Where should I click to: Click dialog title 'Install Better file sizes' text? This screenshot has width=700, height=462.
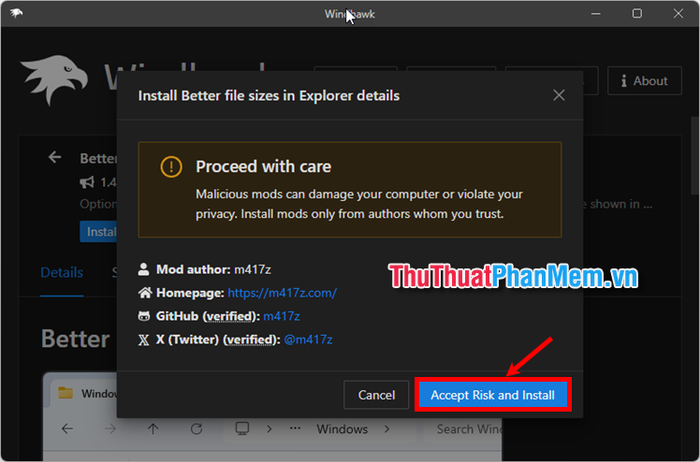pyautogui.click(x=269, y=96)
